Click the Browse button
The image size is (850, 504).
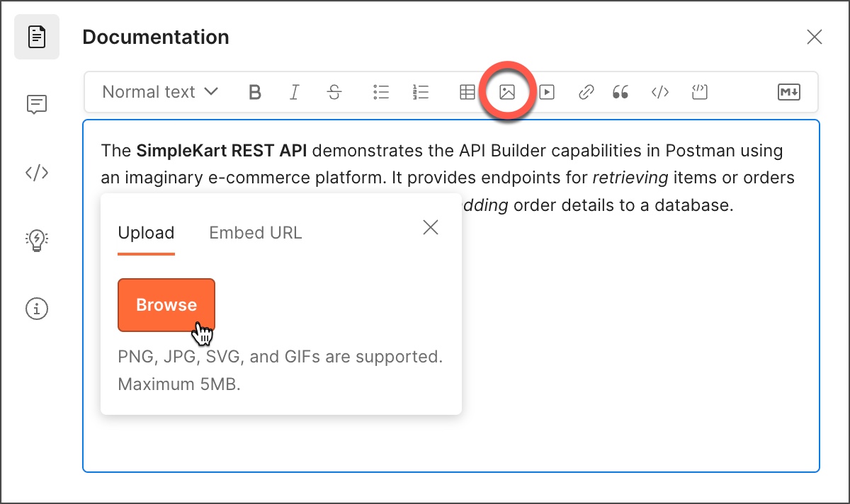click(x=166, y=305)
